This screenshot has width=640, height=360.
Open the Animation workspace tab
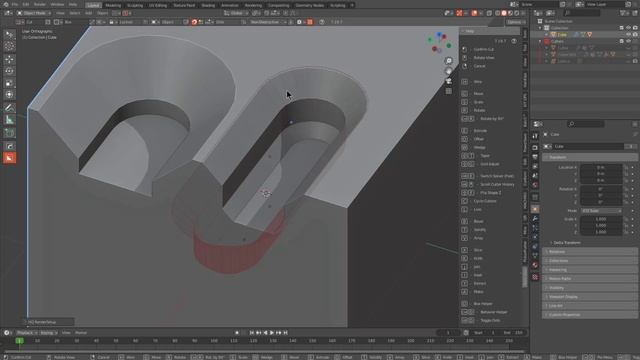point(230,5)
